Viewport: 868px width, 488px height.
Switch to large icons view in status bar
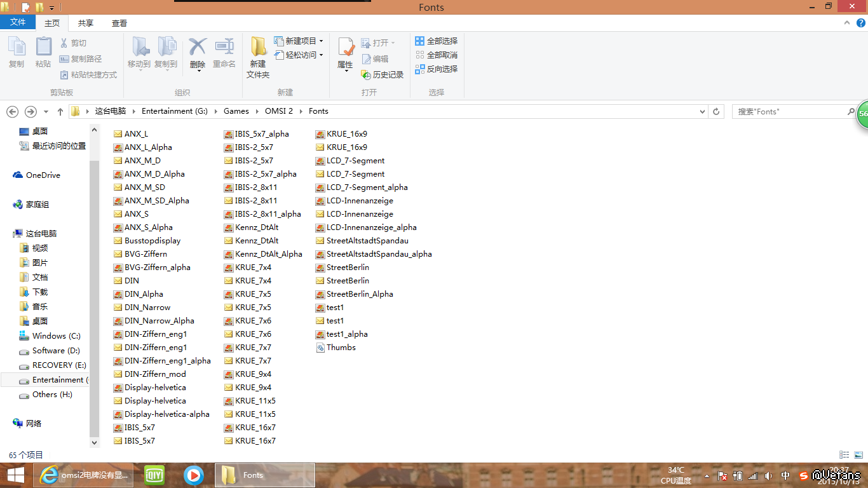point(859,455)
